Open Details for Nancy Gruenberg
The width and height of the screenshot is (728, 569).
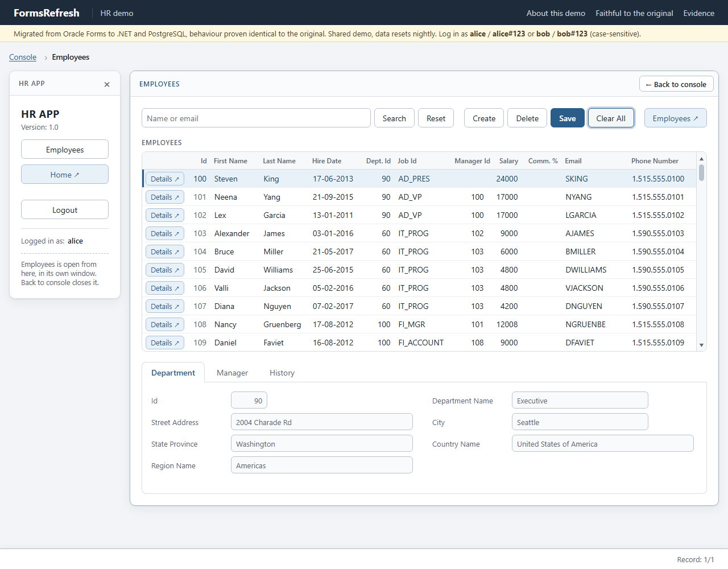click(x=165, y=324)
